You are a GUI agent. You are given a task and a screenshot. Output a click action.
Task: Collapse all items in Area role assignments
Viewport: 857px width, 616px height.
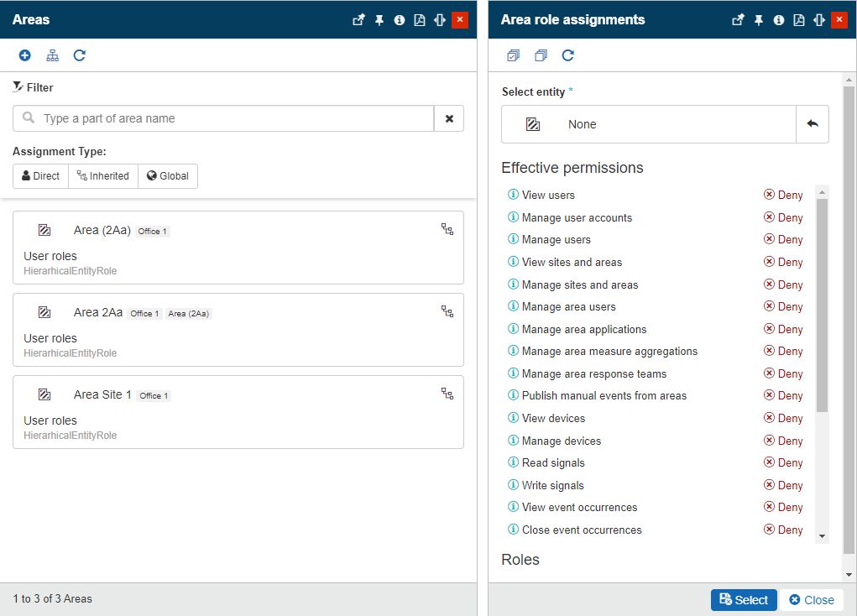541,55
